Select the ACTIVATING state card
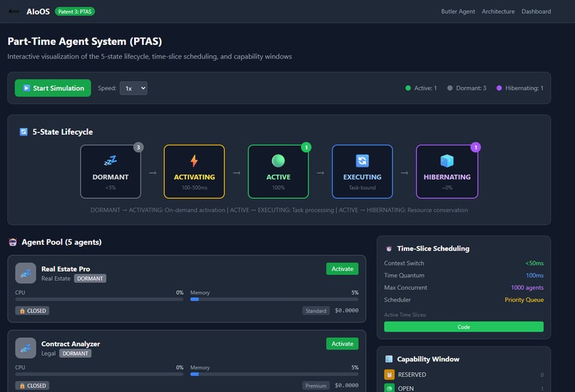The height and width of the screenshot is (392, 575). pos(194,172)
